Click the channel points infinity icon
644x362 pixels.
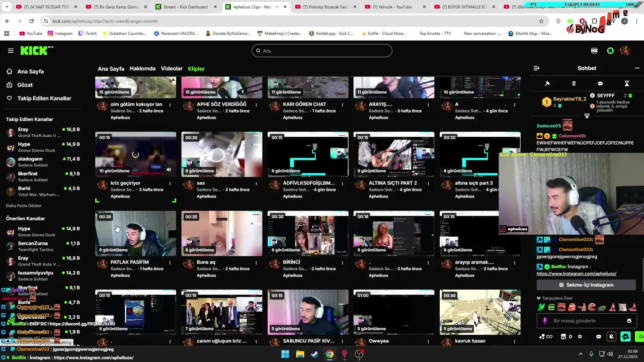tap(546, 336)
